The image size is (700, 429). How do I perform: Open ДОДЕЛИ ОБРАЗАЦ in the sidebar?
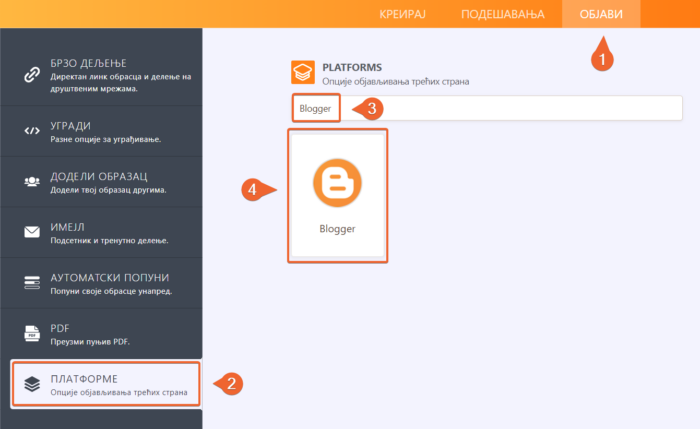(101, 182)
